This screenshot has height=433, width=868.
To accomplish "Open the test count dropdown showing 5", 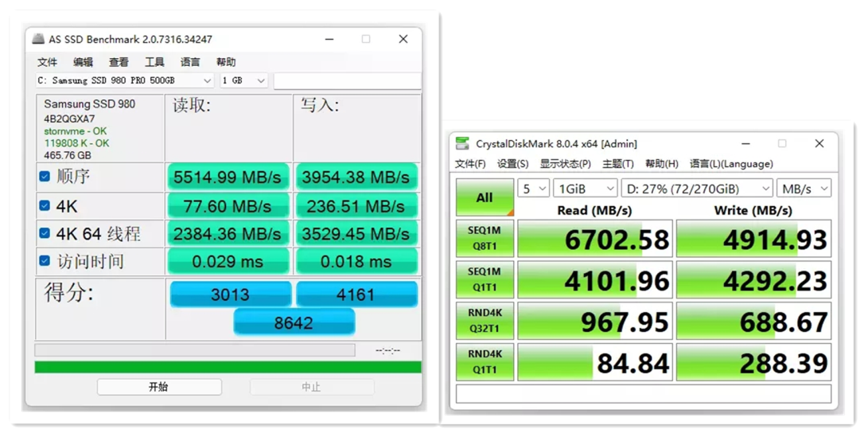I will coord(533,189).
